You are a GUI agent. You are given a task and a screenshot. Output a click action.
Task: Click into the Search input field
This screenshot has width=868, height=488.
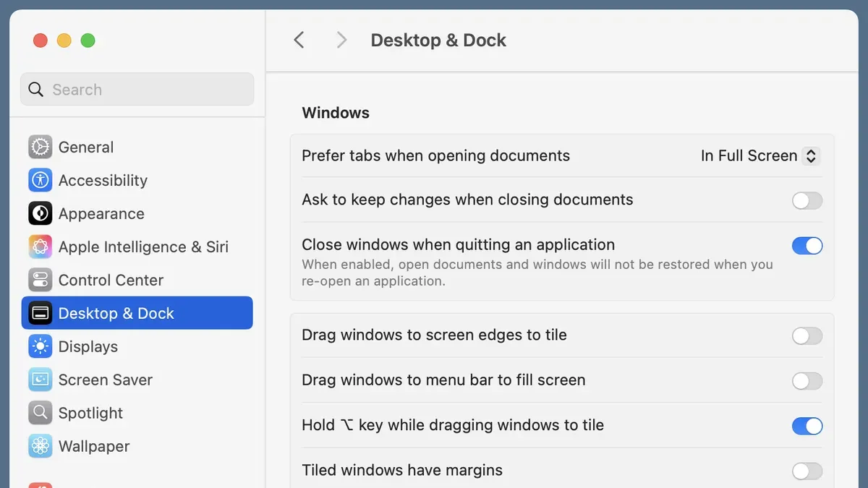137,90
